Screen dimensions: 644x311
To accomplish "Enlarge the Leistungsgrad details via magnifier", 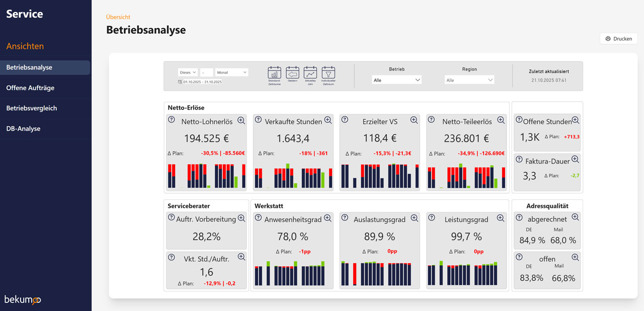I will click(501, 218).
